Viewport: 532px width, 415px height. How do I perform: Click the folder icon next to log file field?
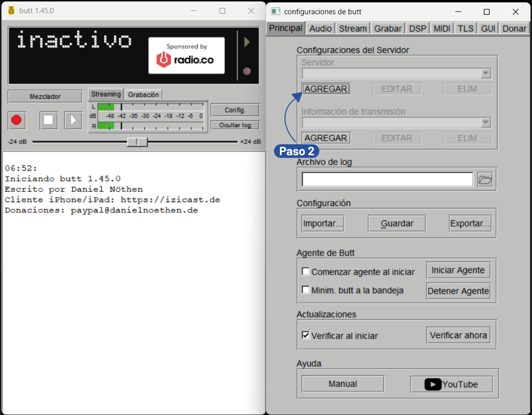(485, 180)
